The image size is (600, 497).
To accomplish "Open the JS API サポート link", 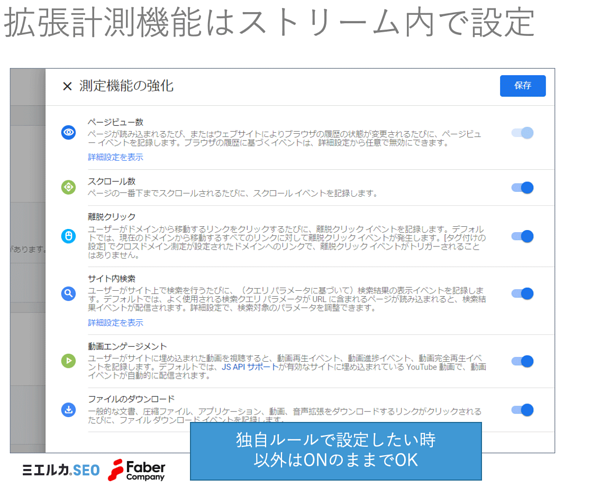I will [250, 367].
